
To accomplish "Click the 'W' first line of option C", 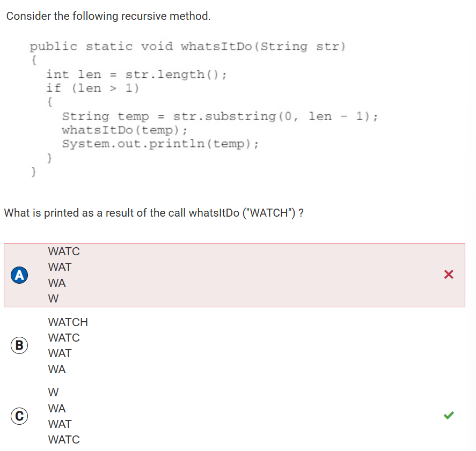I will click(x=53, y=393).
